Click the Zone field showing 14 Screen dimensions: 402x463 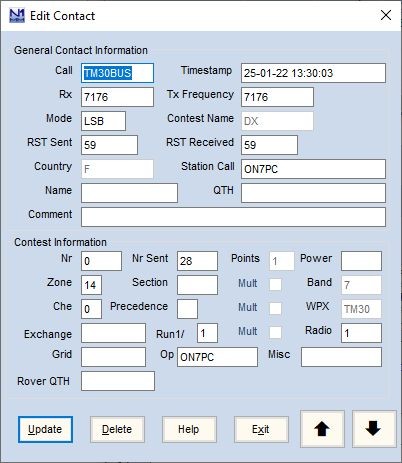tap(91, 285)
